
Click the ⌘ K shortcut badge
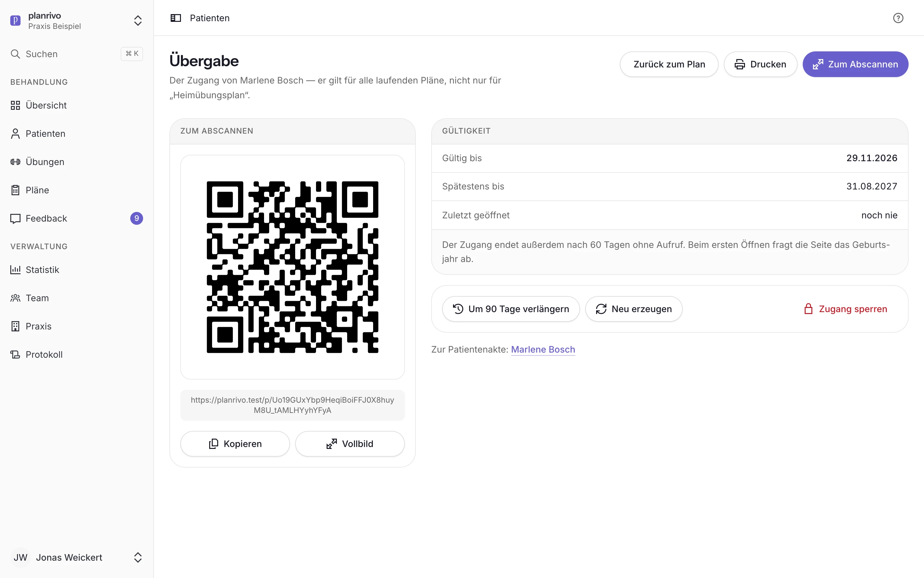tap(132, 54)
